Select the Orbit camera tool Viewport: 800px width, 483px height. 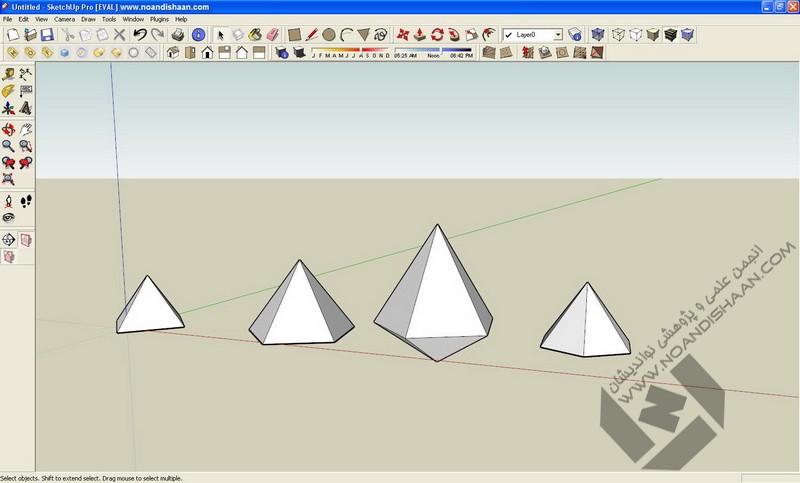click(x=8, y=129)
